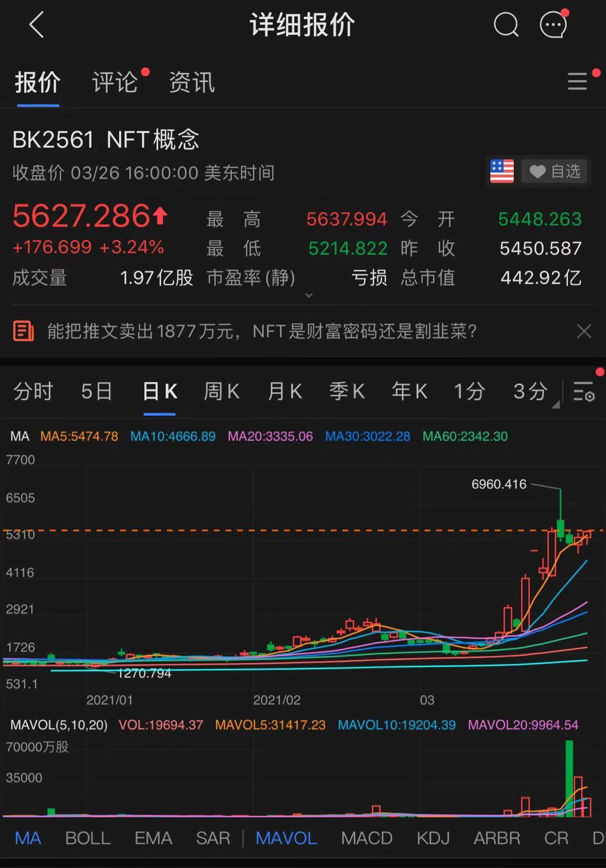
Task: Switch to the 资讯 tab
Action: 192,83
